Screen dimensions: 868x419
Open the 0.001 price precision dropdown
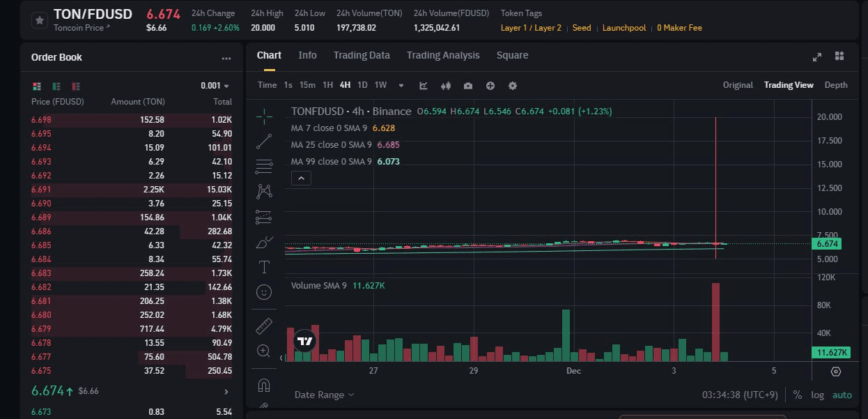click(215, 86)
